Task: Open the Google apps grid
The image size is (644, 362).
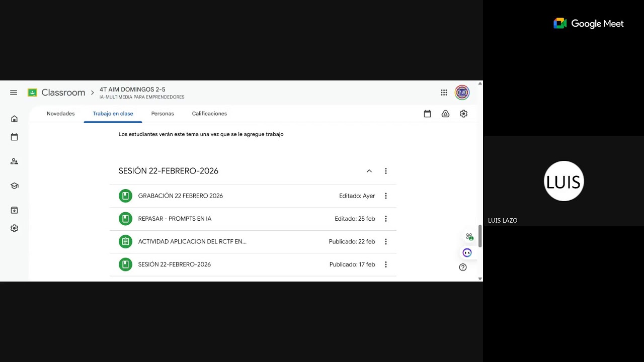Action: 444,93
